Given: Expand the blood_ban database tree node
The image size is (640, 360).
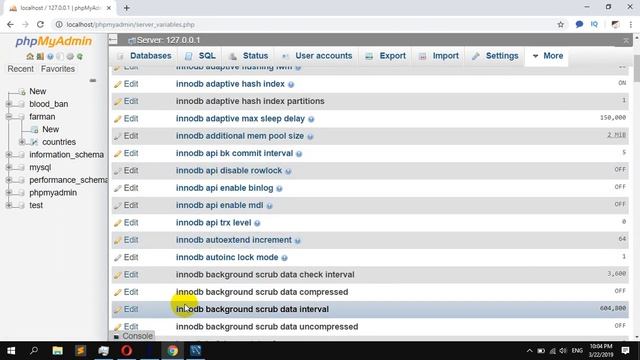Looking at the screenshot, I should pyautogui.click(x=9, y=104).
